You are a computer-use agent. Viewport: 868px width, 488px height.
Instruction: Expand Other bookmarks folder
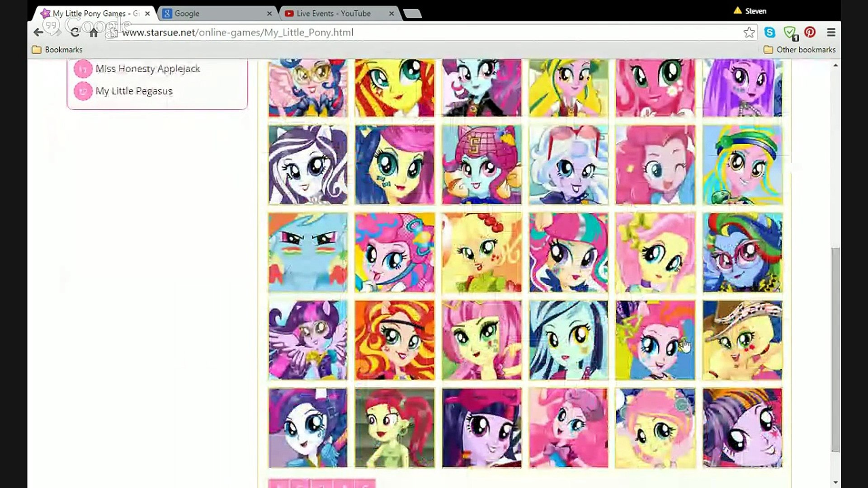click(799, 50)
